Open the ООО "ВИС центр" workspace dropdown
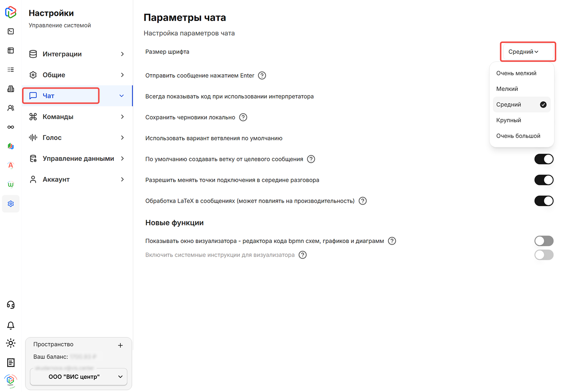The image size is (566, 392). pyautogui.click(x=79, y=377)
